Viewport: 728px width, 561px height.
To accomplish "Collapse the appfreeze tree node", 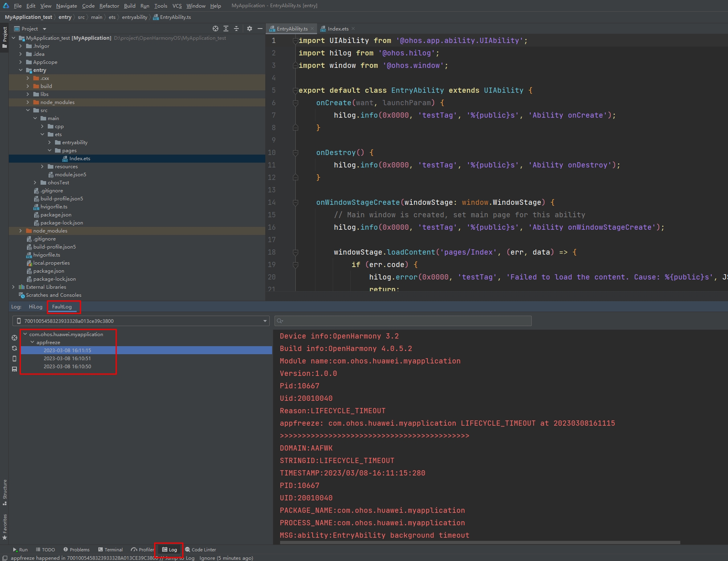I will pos(33,343).
